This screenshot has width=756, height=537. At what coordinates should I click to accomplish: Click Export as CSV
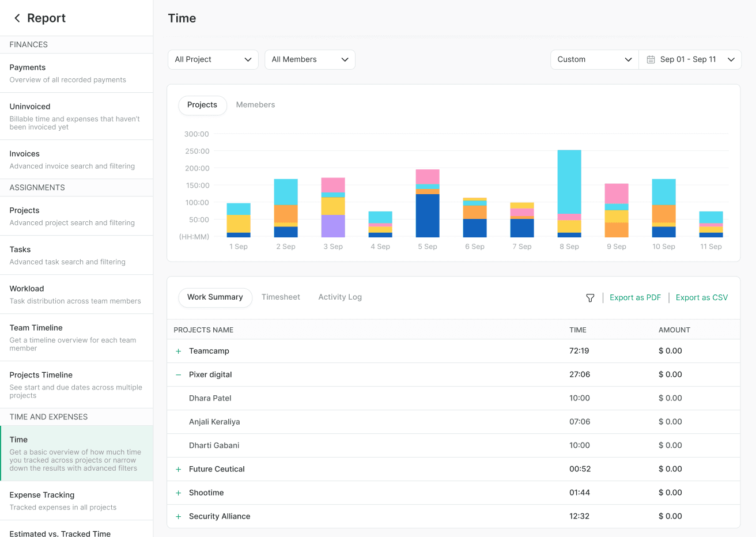click(x=701, y=297)
